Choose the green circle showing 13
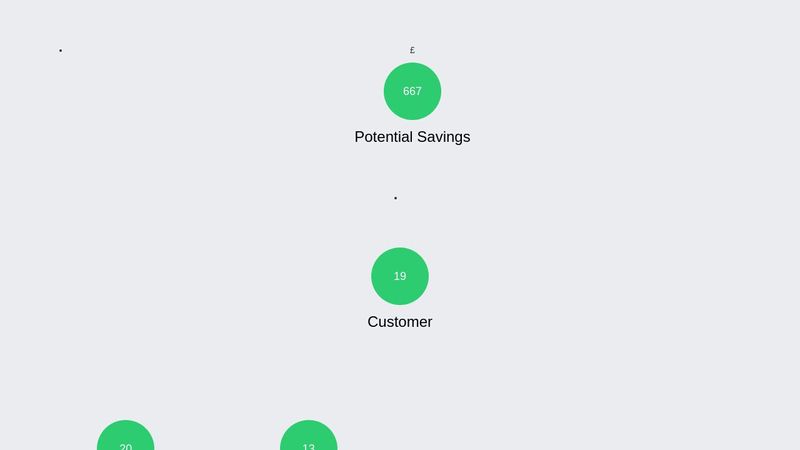This screenshot has height=450, width=800. tap(309, 435)
